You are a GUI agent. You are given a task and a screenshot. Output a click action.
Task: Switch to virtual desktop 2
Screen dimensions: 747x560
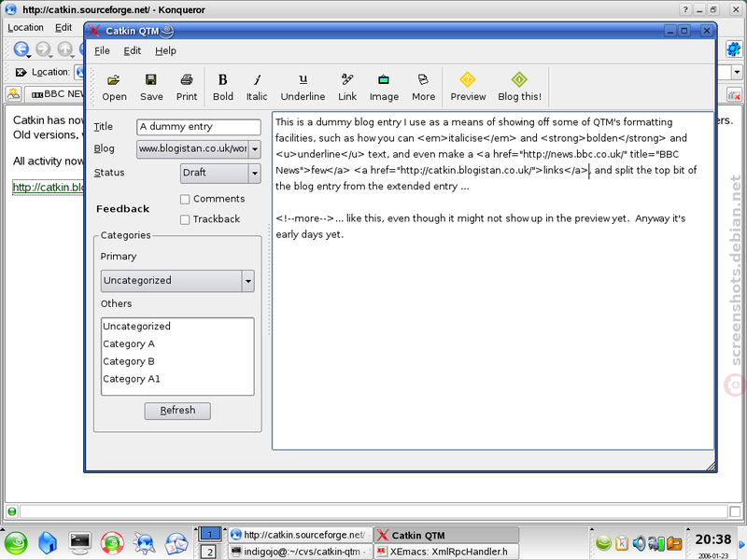pos(209,552)
